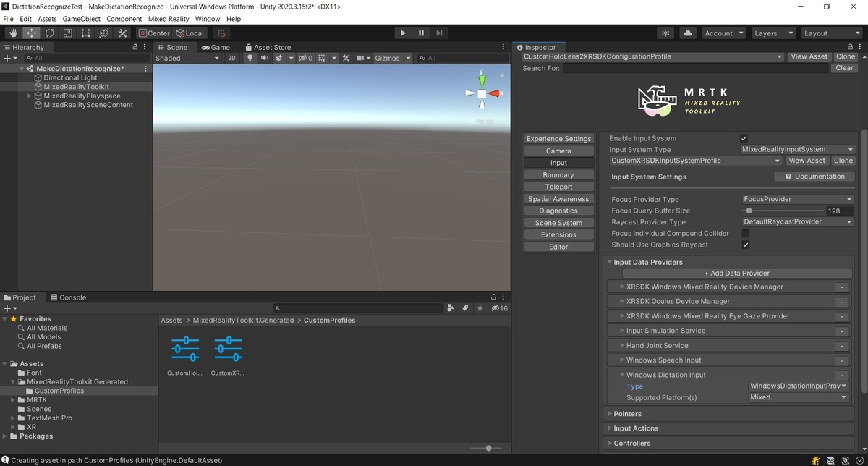
Task: Switch to the Game tab
Action: click(x=216, y=47)
